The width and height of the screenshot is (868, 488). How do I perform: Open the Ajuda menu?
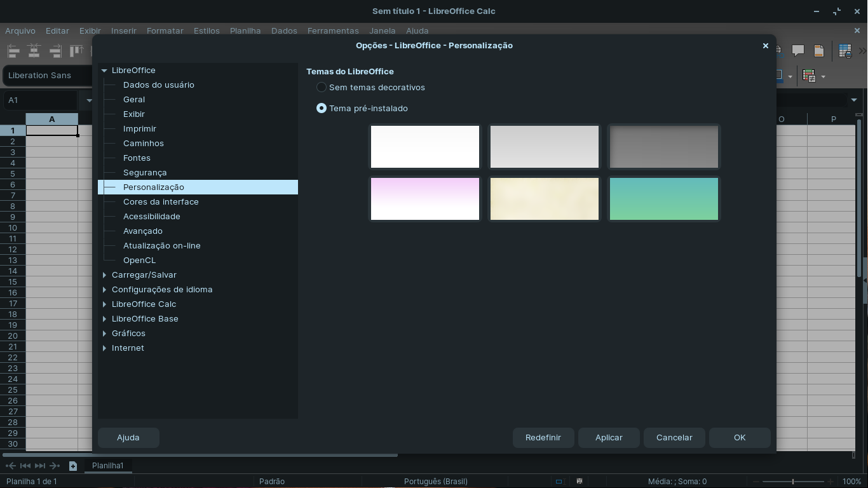pos(417,30)
